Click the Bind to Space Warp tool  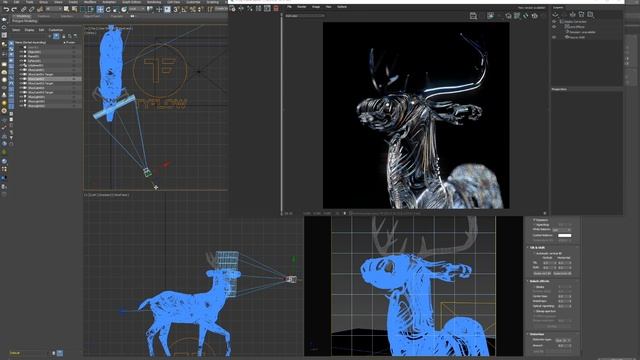pos(40,9)
